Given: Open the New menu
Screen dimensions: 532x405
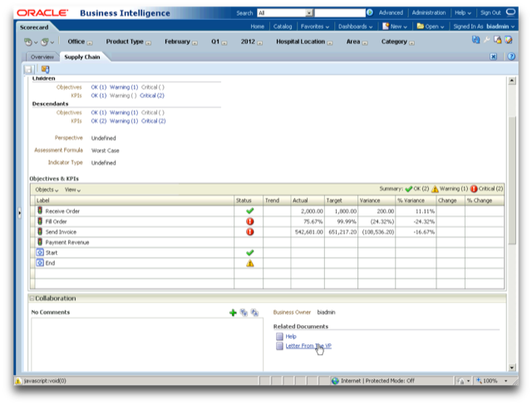Looking at the screenshot, I should [x=395, y=27].
